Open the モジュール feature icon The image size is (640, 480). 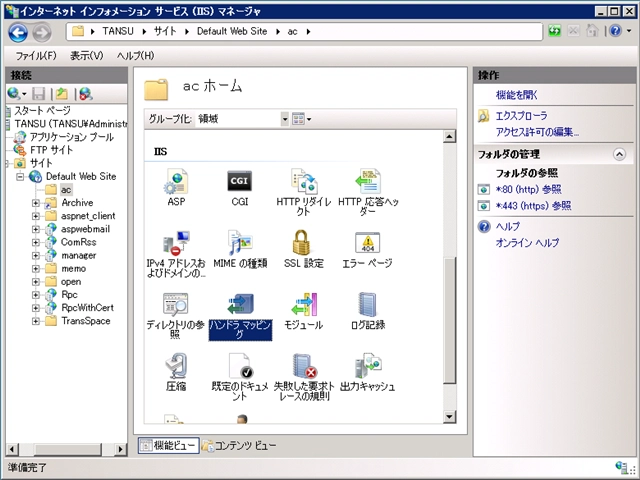tap(304, 304)
